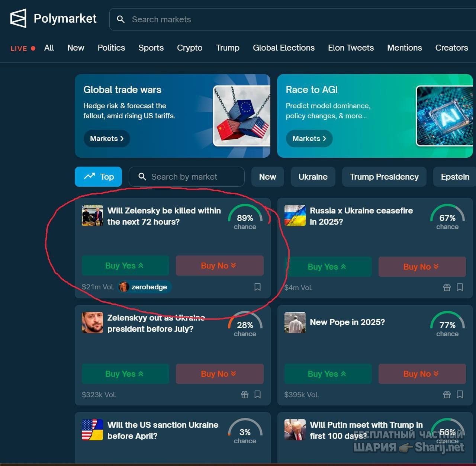This screenshot has height=466, width=476.
Task: Focus the Search by market input field
Action: point(186,177)
